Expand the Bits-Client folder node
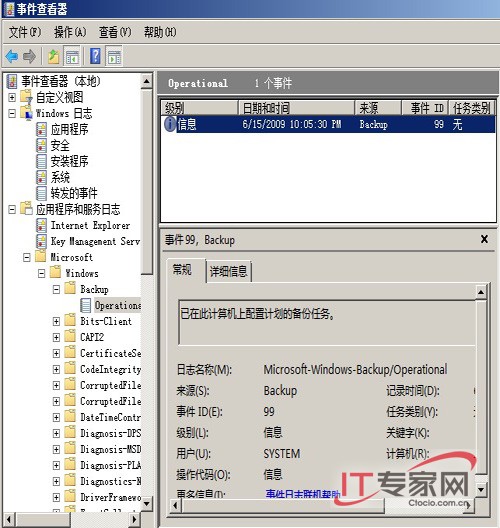 (56, 321)
